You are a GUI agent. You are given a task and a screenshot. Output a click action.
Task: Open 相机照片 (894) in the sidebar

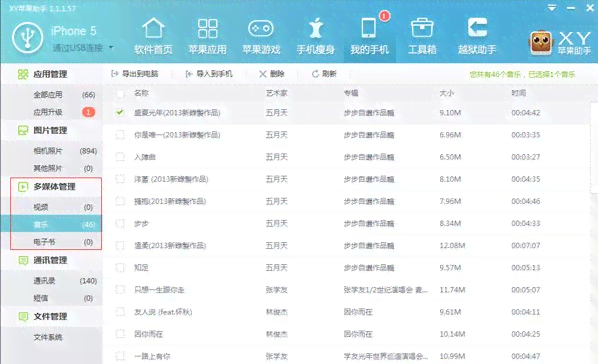pos(51,151)
